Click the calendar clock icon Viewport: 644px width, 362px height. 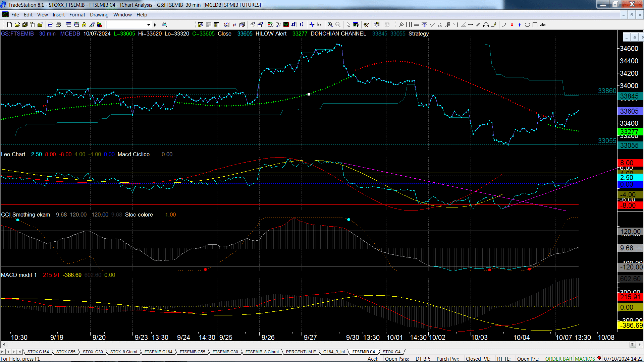tap(270, 25)
